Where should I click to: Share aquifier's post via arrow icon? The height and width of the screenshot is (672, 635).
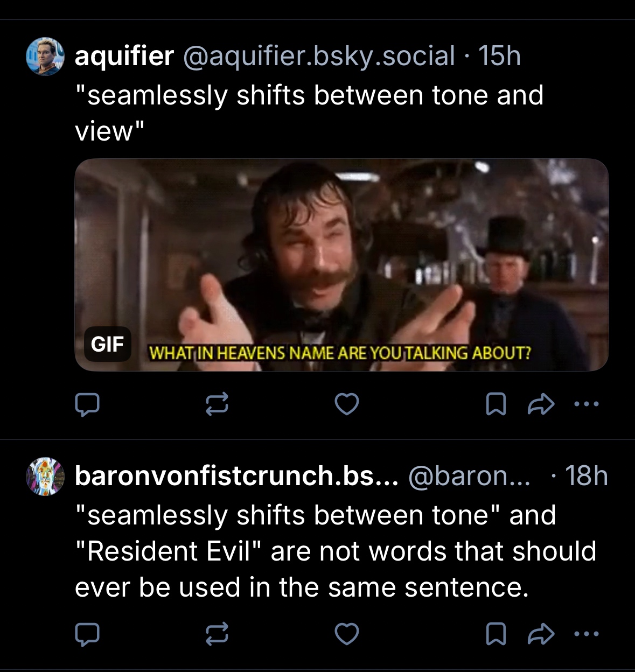click(x=541, y=404)
